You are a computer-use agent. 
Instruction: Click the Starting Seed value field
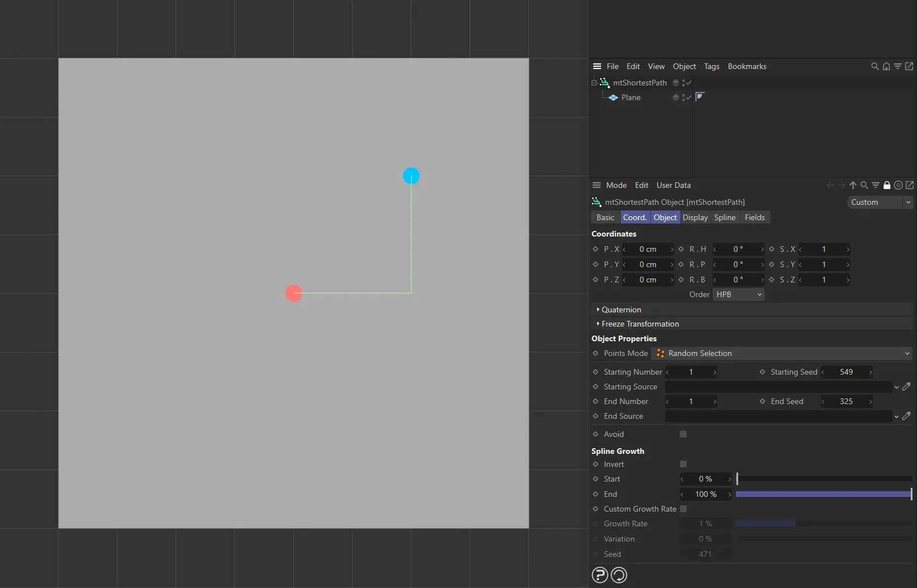846,372
